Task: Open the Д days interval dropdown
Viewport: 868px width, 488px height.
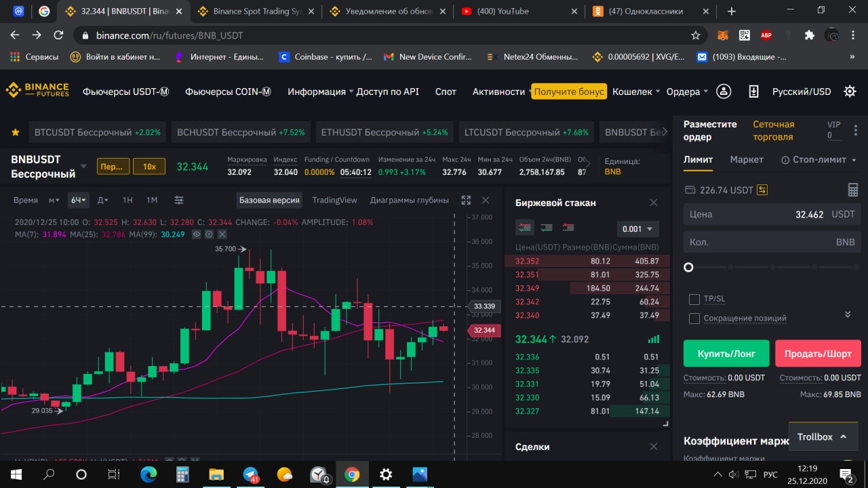Action: 102,200
